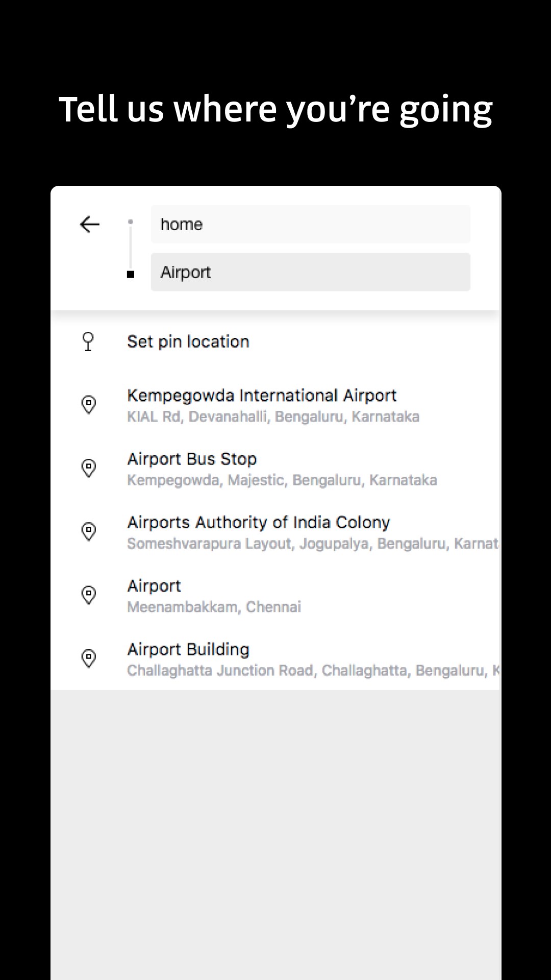Click the KIAL Rd, Devanahalli address line
This screenshot has height=980, width=551.
[x=273, y=417]
